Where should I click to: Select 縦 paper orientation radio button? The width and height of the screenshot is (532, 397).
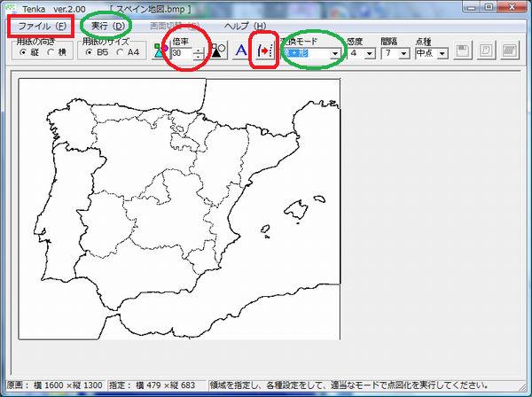click(x=24, y=53)
